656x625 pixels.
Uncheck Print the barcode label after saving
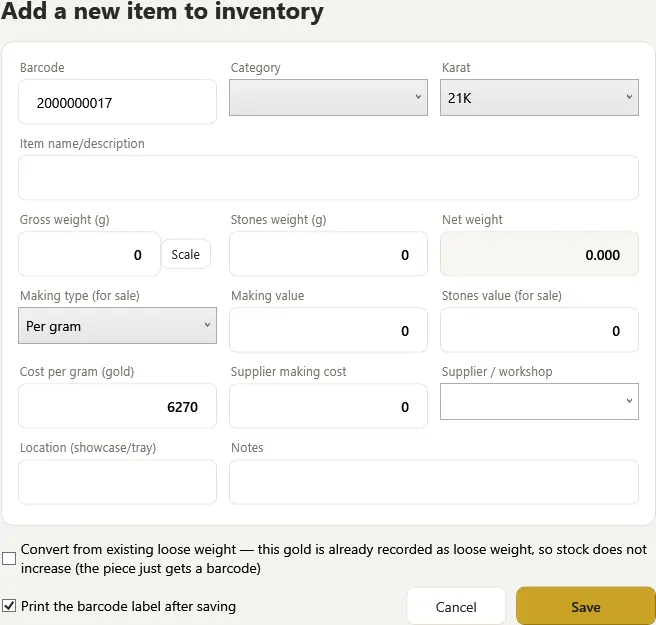point(9,606)
